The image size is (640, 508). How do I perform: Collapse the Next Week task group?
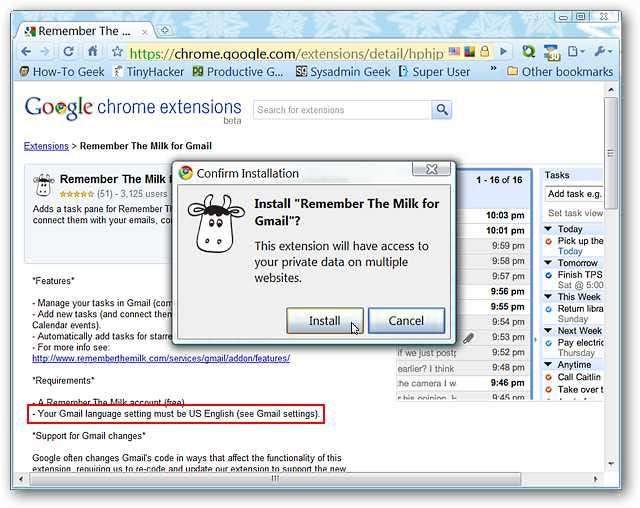pos(548,330)
